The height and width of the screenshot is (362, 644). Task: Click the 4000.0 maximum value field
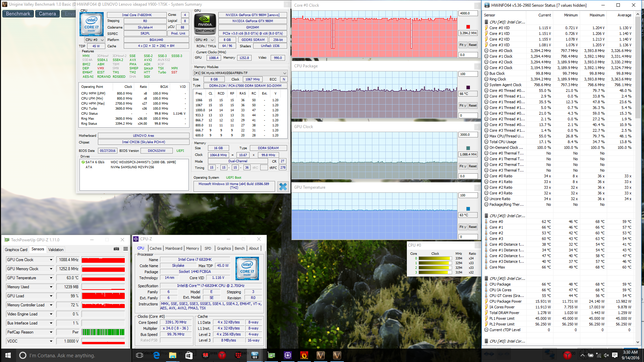pos(468,13)
